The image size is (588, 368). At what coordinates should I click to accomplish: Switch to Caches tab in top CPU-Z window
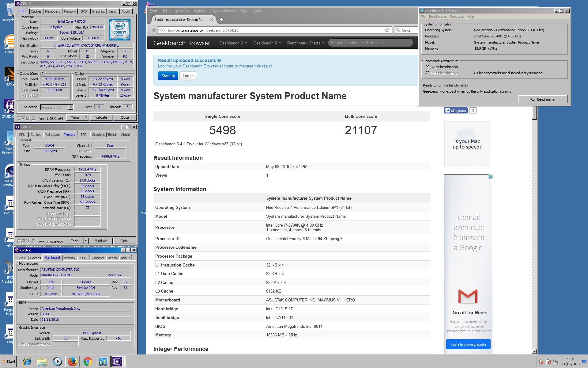click(36, 11)
